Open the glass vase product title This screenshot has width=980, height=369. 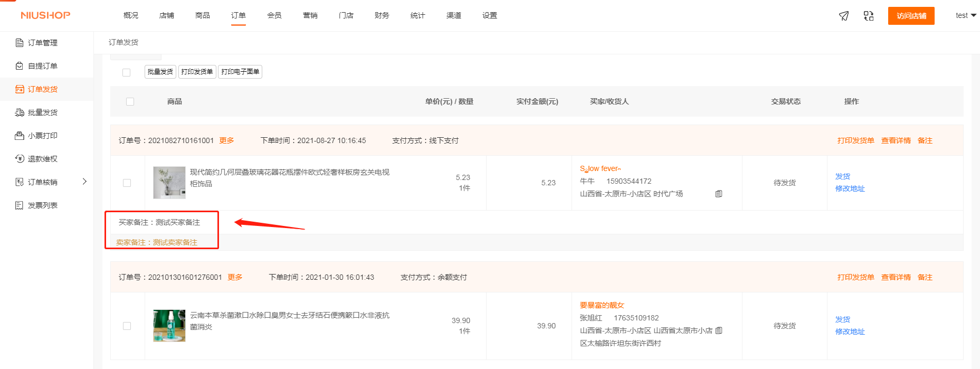[x=290, y=178]
